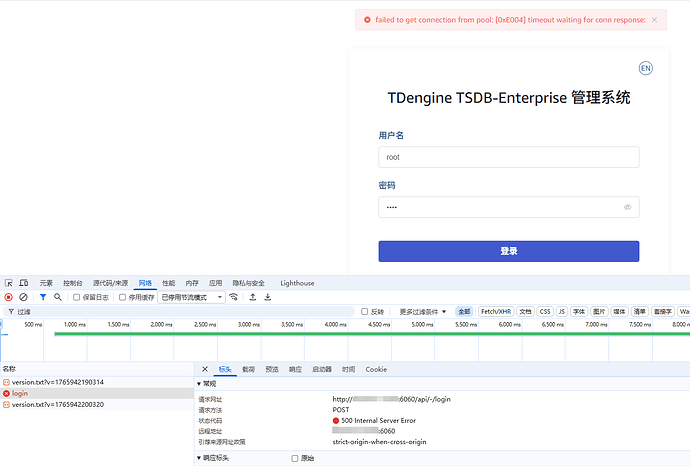The image size is (690, 466).
Task: Switch to the 响应 response tab
Action: pos(295,369)
